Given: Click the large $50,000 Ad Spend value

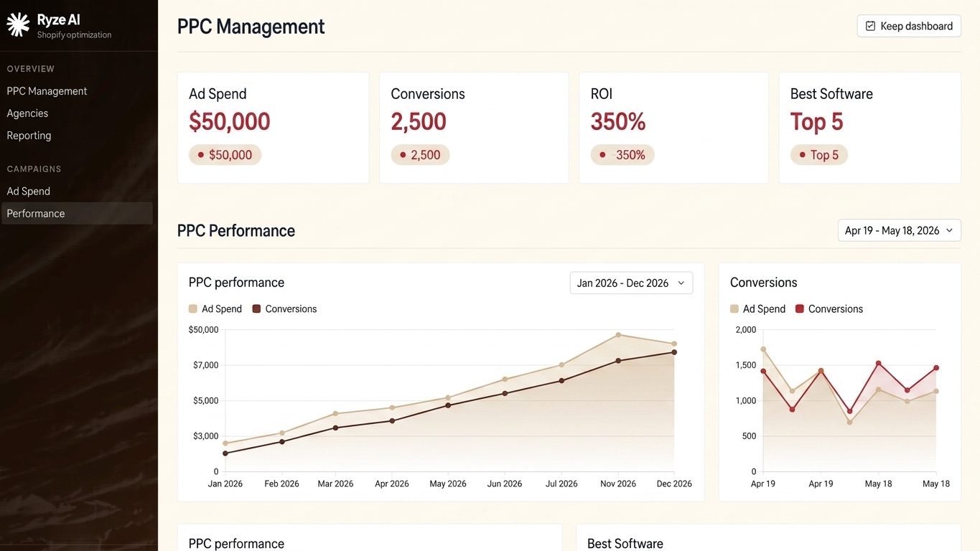Looking at the screenshot, I should tap(230, 122).
